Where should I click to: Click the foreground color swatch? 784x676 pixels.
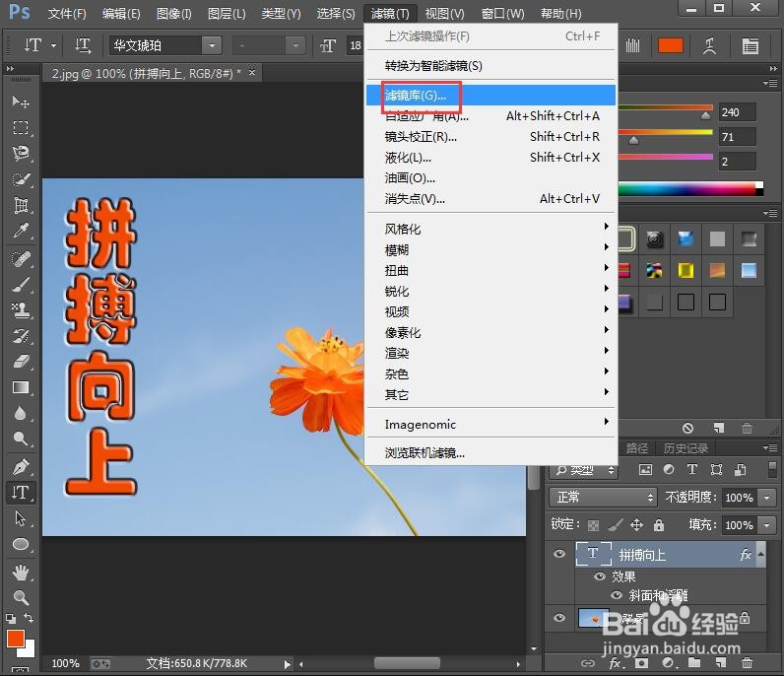click(x=16, y=638)
